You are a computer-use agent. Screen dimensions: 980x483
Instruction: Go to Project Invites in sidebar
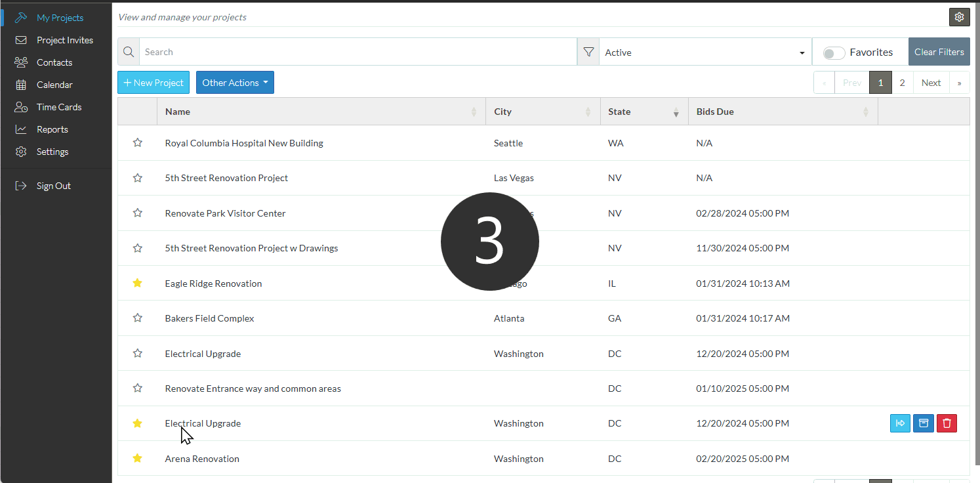[64, 40]
